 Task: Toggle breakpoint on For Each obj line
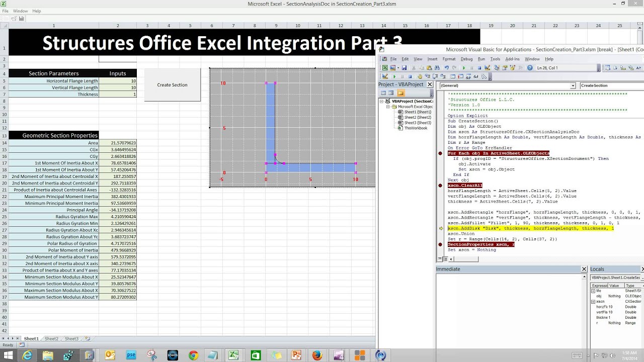point(440,153)
